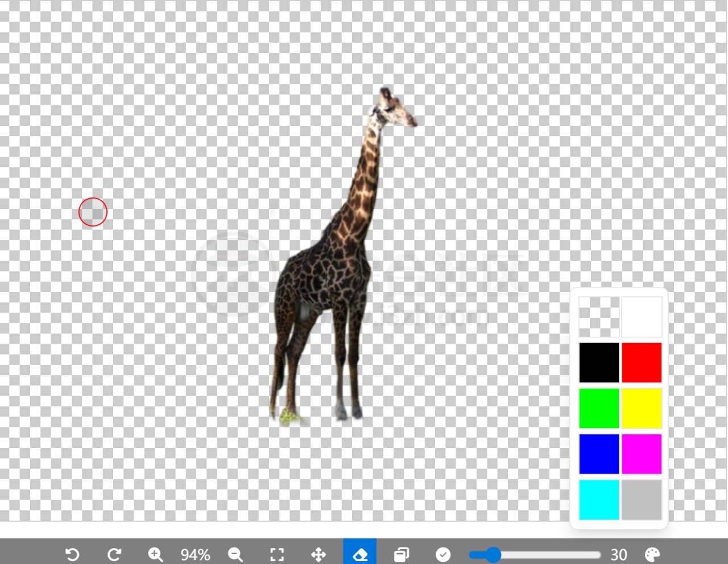The width and height of the screenshot is (728, 564).
Task: Click the checkmark confirm icon
Action: click(x=443, y=554)
